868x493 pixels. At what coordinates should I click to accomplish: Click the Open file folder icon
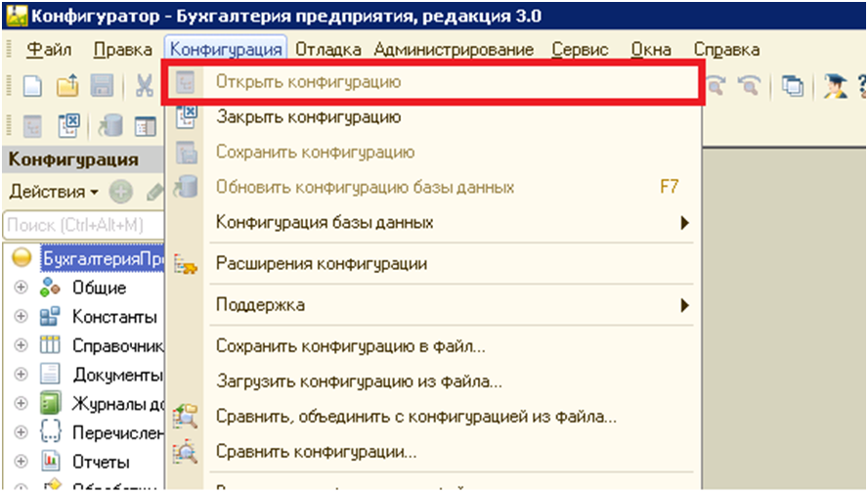[67, 86]
